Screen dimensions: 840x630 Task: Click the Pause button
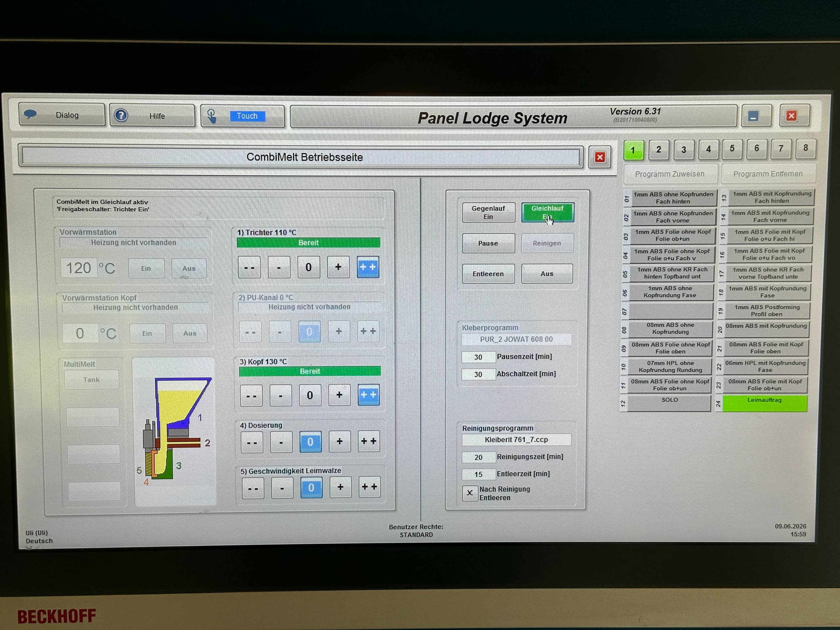click(x=488, y=243)
